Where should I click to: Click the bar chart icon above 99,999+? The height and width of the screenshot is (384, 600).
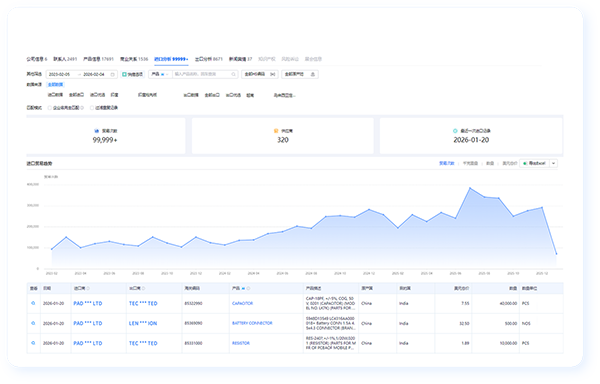[x=96, y=131]
